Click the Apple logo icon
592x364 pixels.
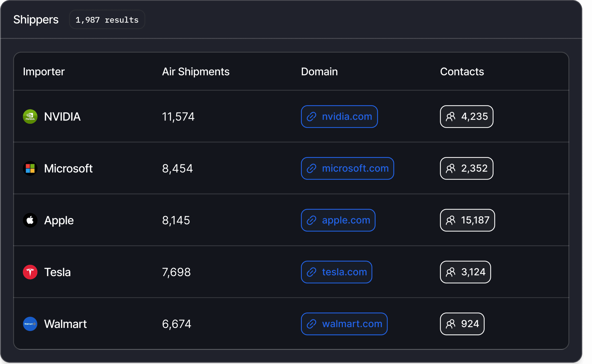(x=30, y=220)
